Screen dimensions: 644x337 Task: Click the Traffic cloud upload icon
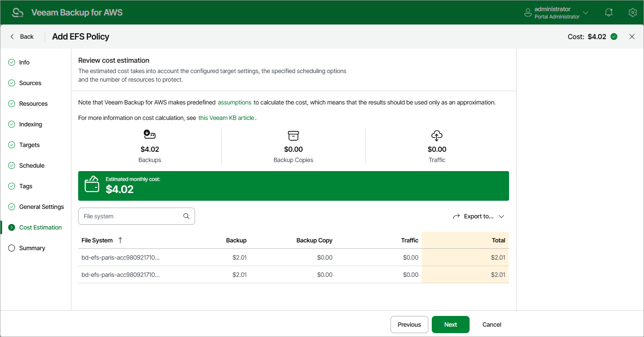[x=436, y=136]
